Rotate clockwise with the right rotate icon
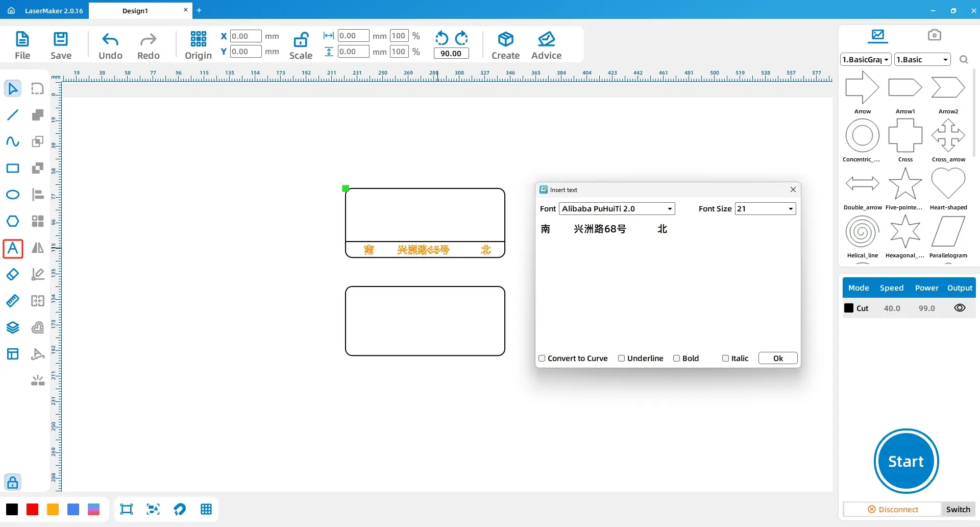The width and height of the screenshot is (980, 527). (461, 38)
